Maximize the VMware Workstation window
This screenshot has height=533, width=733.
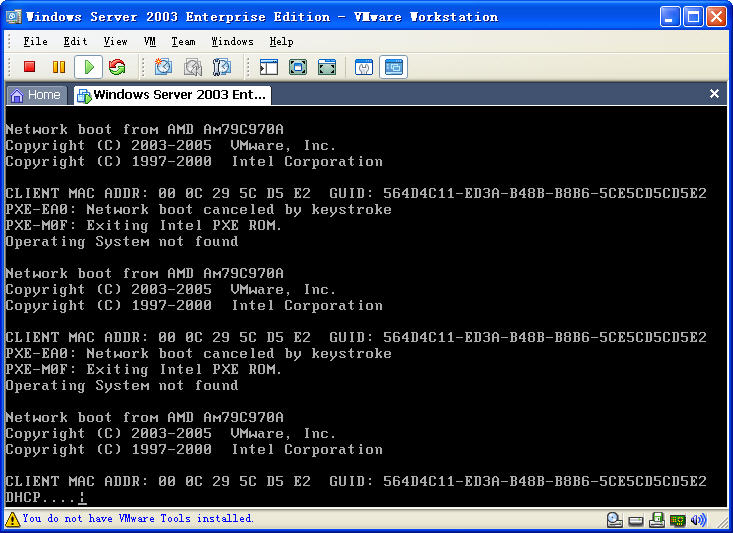[693, 17]
